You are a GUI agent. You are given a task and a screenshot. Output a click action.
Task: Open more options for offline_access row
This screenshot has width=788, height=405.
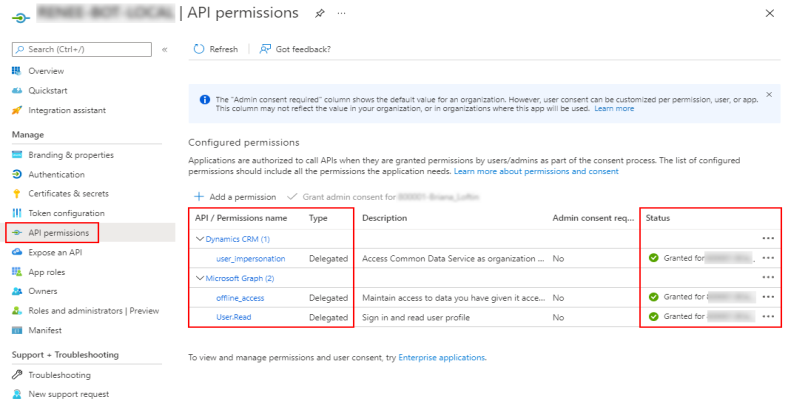click(x=768, y=297)
